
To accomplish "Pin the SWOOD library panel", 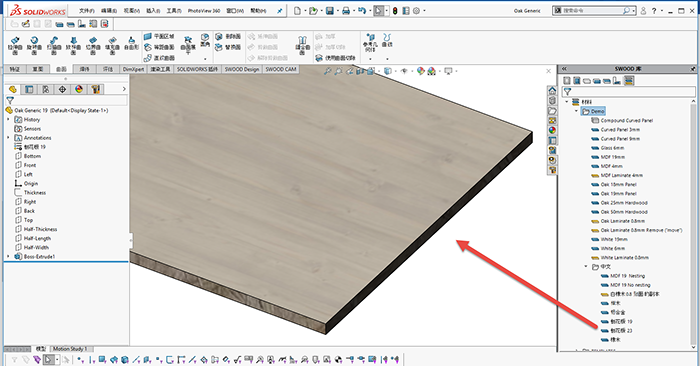I will tap(692, 69).
